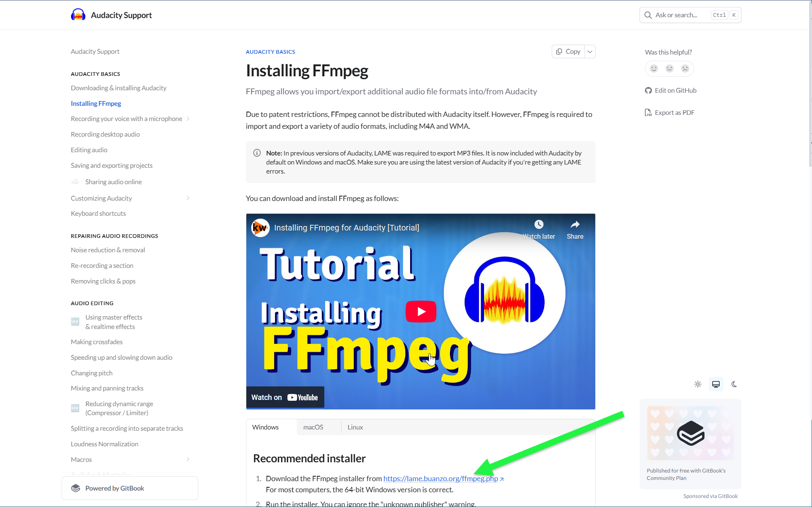812x507 pixels.
Task: Click Published for free with GitBook's Community Plan
Action: [686, 475]
